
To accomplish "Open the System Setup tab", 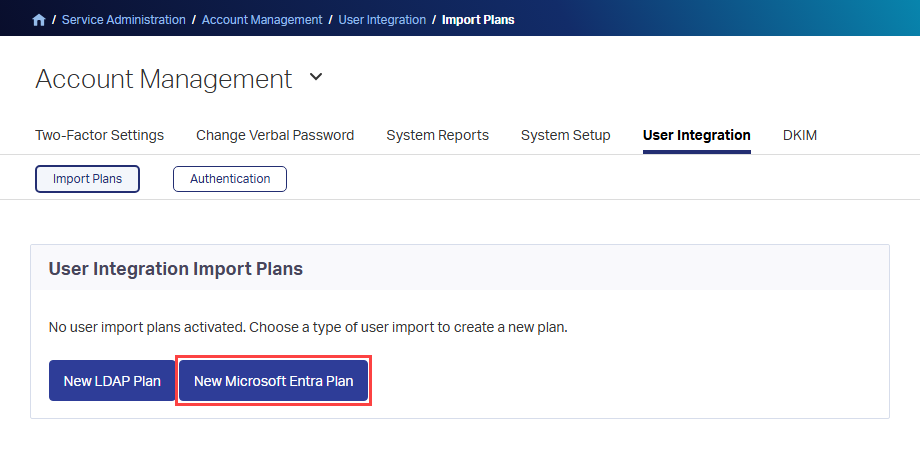I will (x=566, y=136).
